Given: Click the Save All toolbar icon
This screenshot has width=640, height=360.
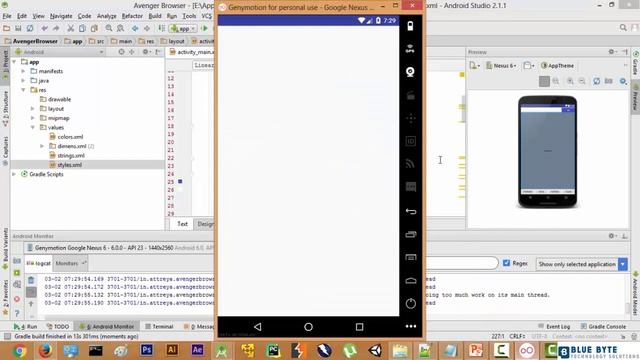Looking at the screenshot, I should (18, 28).
